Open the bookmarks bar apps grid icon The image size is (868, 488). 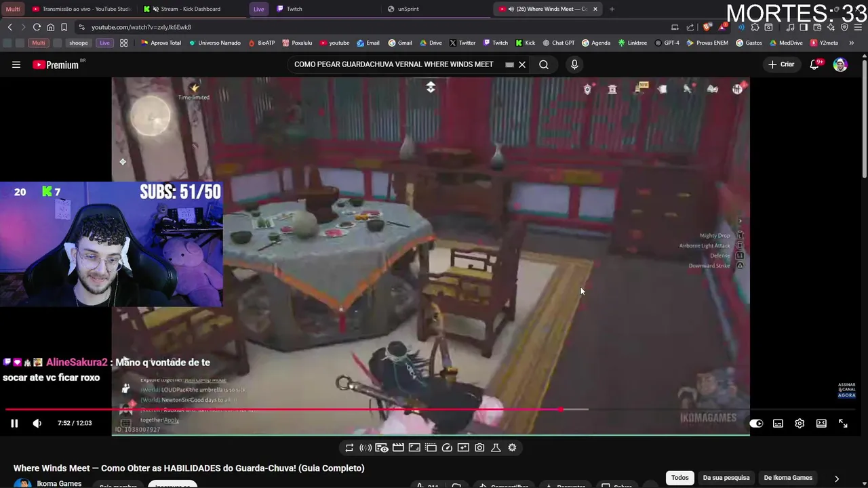pos(124,43)
